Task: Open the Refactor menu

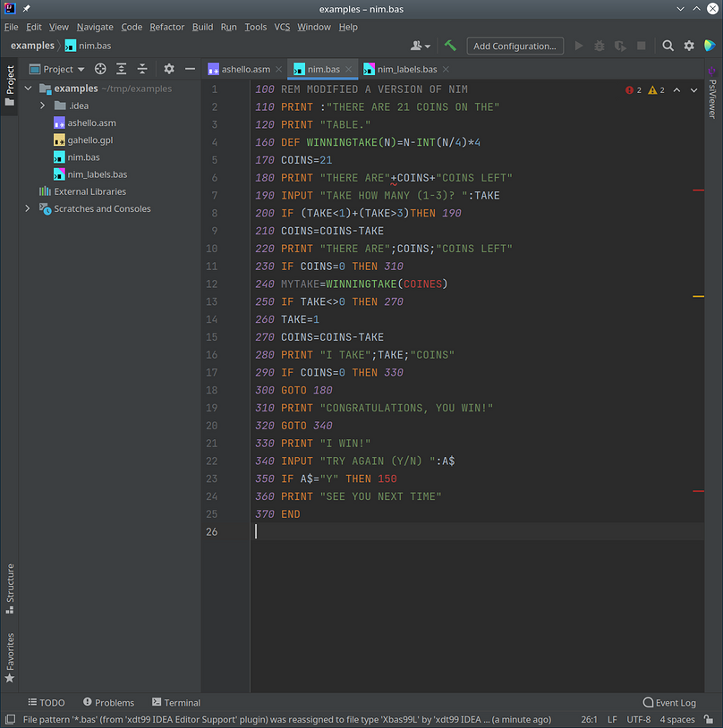Action: point(166,27)
